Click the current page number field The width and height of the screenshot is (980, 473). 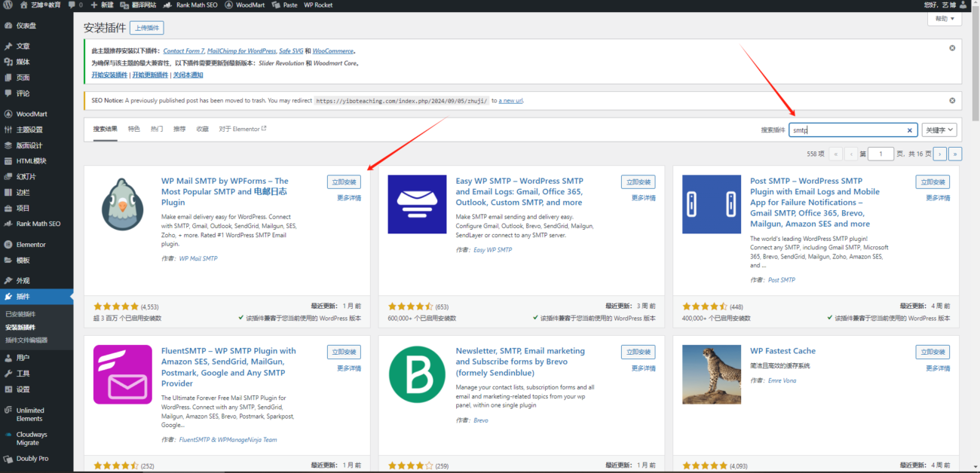pos(880,154)
